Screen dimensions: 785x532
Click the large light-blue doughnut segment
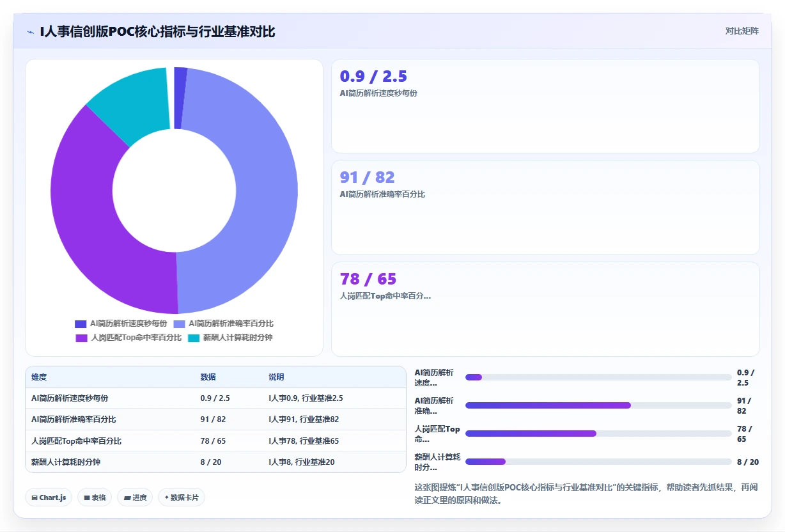[x=265, y=192]
